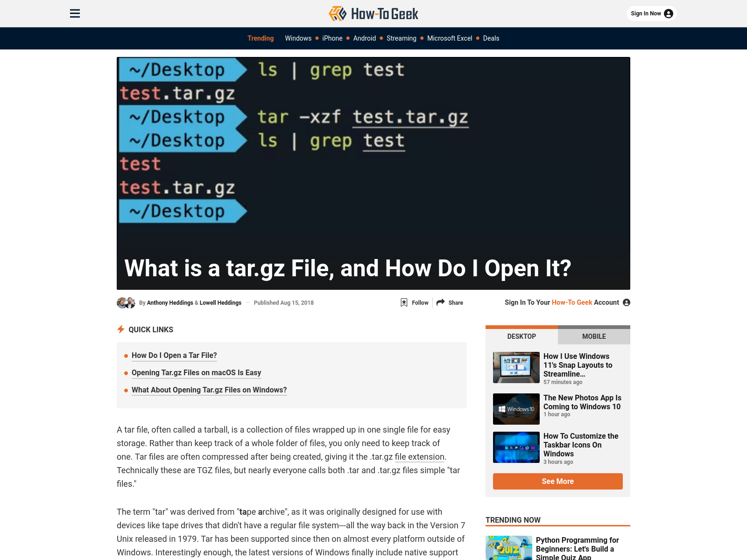
Task: Open the hamburger menu
Action: tap(75, 14)
